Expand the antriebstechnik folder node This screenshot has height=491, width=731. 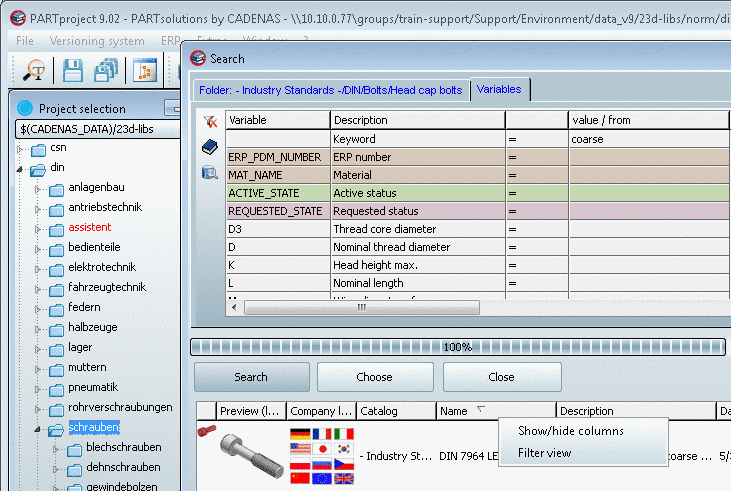[38, 209]
